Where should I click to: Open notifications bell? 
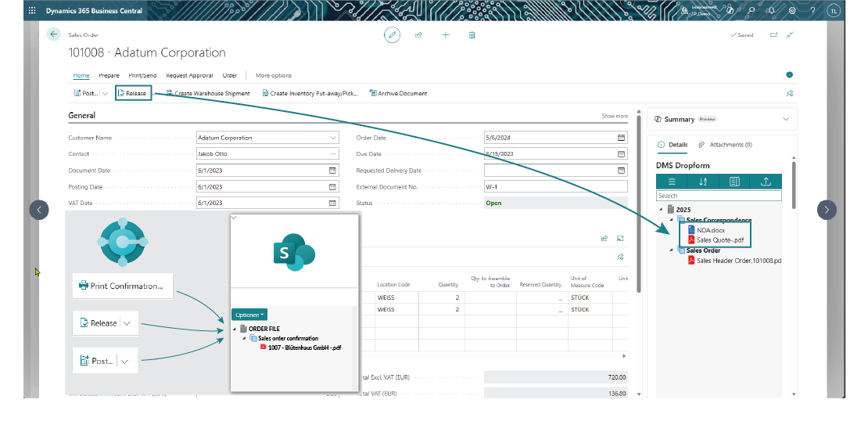(772, 10)
